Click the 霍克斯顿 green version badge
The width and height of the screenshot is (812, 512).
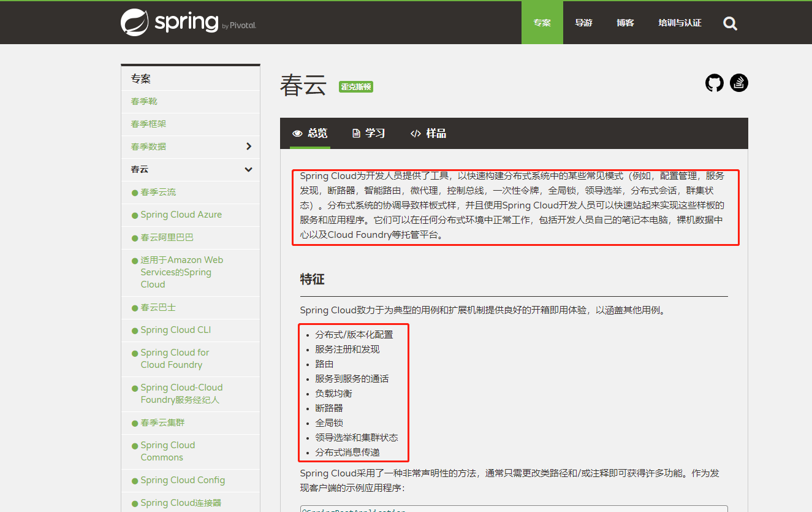click(x=356, y=87)
